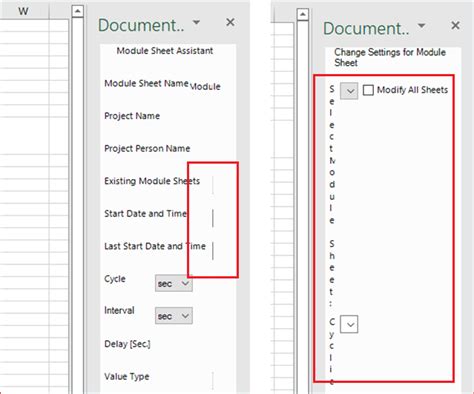Click scroll-up arrow of right spreadsheet scrollbar
Screen dimensions: 474x394
(303, 14)
